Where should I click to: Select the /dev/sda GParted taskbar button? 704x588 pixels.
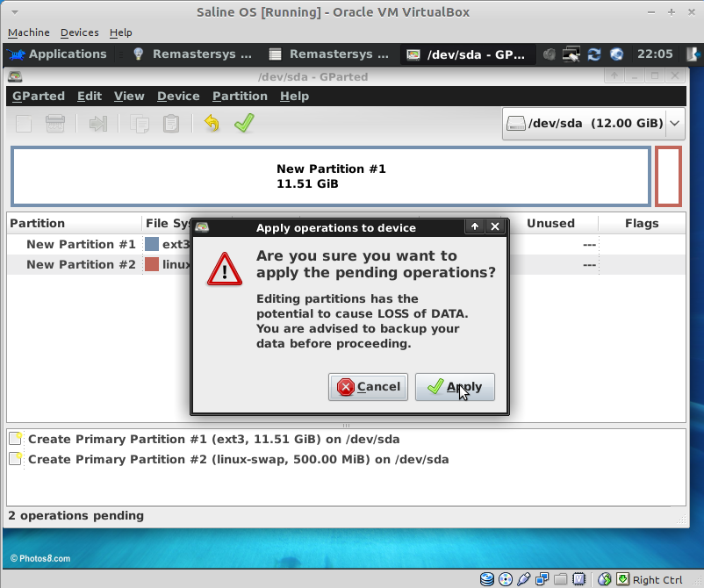pos(466,54)
